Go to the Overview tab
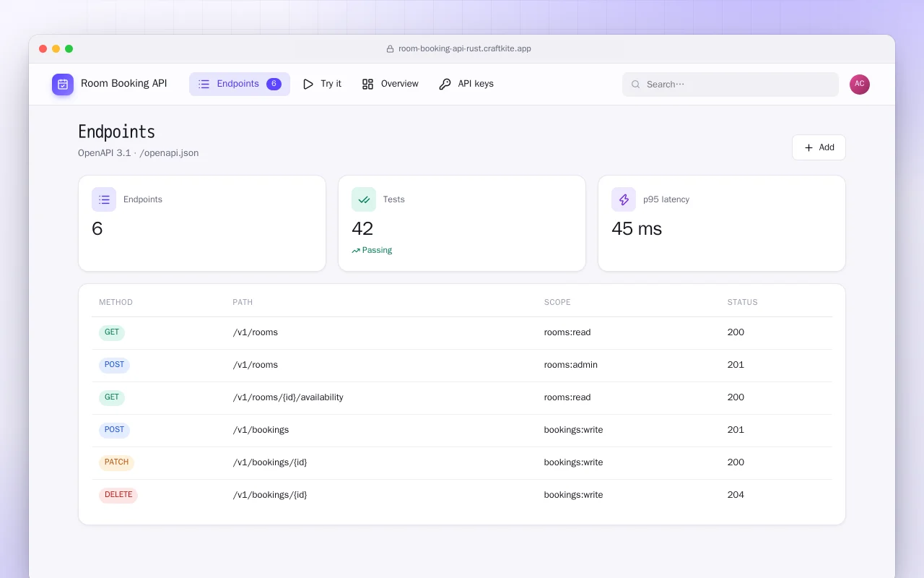 coord(390,84)
